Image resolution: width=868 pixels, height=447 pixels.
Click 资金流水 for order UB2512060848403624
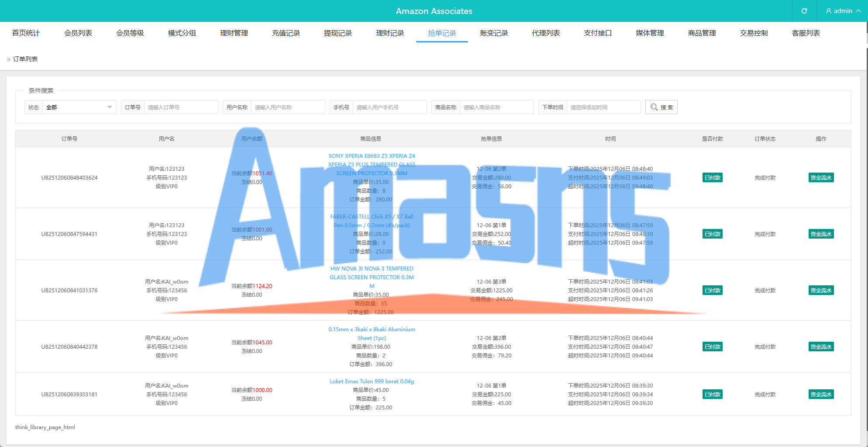pos(821,177)
